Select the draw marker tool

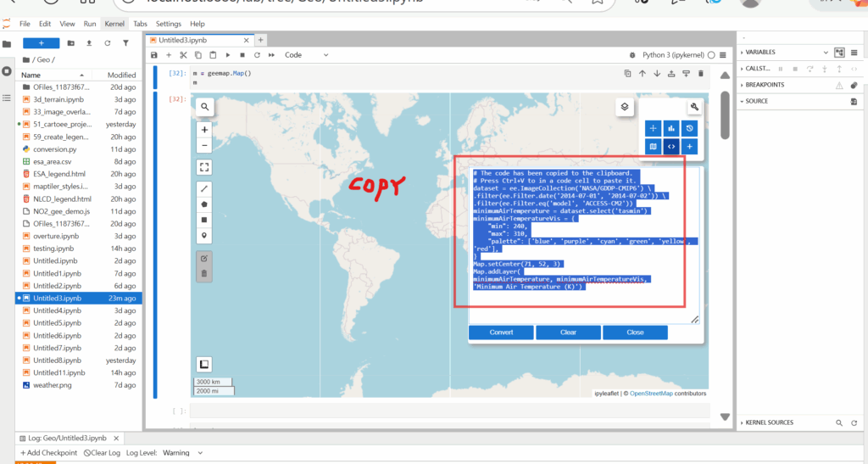[x=204, y=235]
